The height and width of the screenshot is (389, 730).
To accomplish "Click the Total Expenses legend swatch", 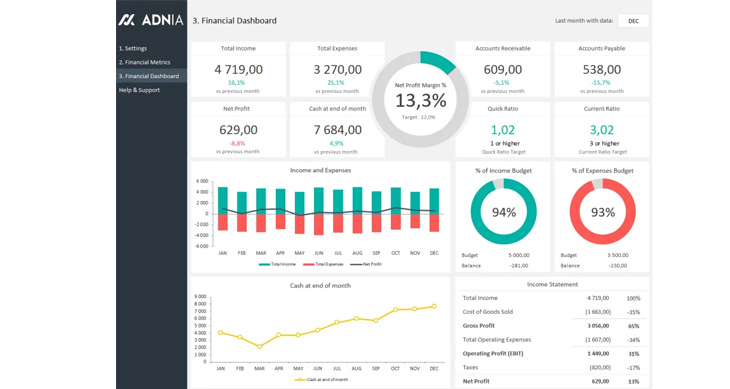I will click(308, 264).
